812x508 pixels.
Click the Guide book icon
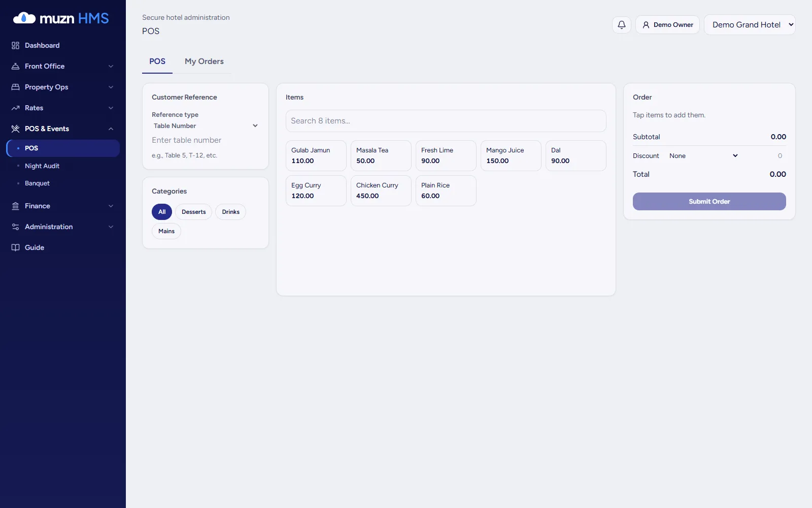pos(15,247)
